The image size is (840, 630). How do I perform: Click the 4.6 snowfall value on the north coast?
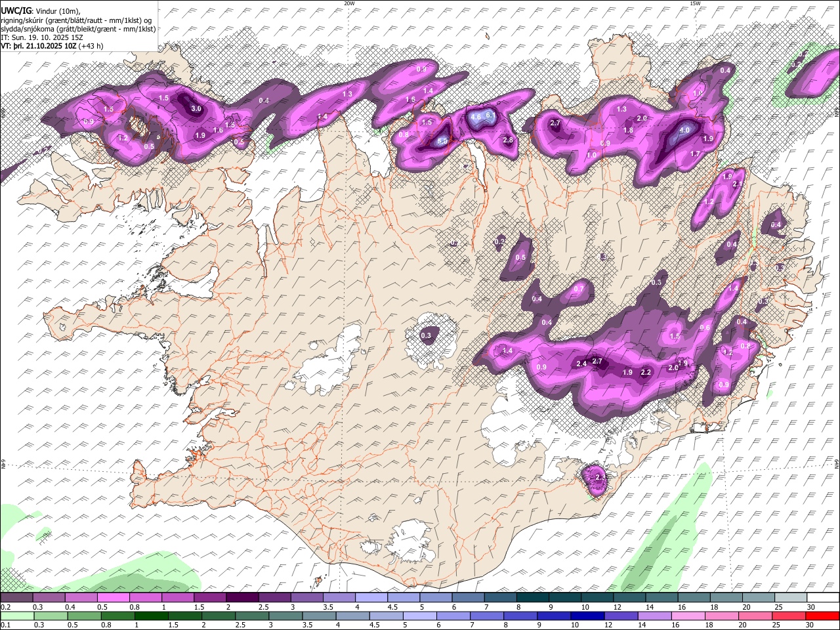476,117
